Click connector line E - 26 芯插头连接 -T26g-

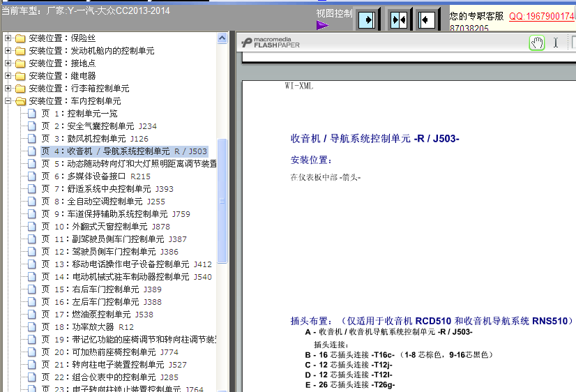coord(350,384)
